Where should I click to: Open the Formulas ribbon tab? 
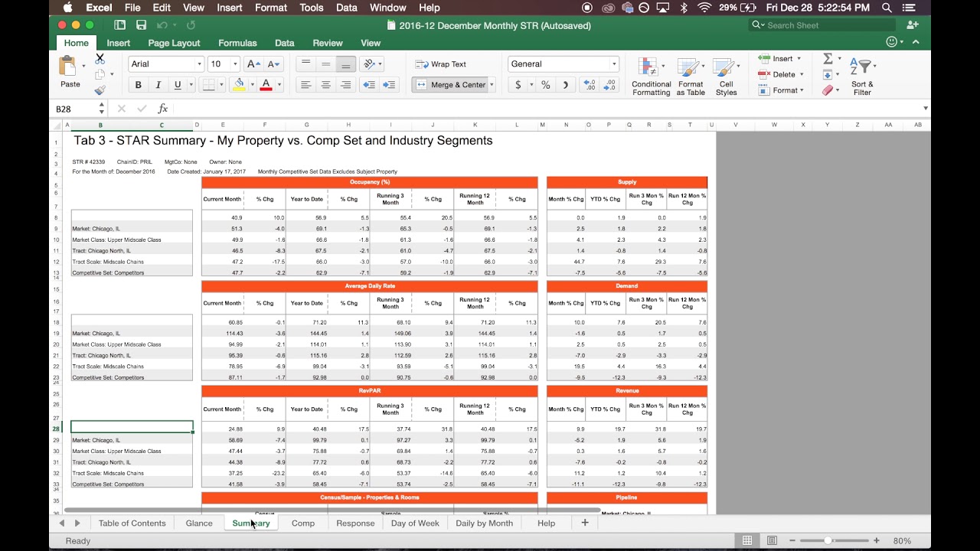click(237, 43)
